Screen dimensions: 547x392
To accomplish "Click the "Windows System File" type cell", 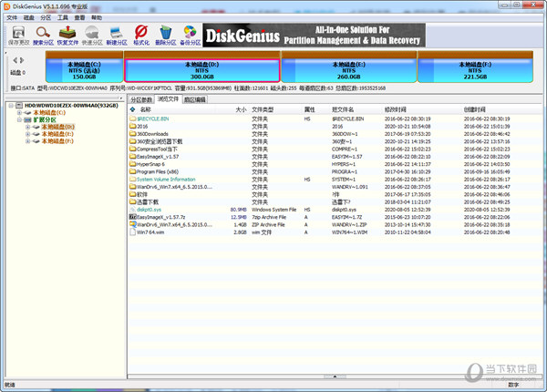I will 273,210.
